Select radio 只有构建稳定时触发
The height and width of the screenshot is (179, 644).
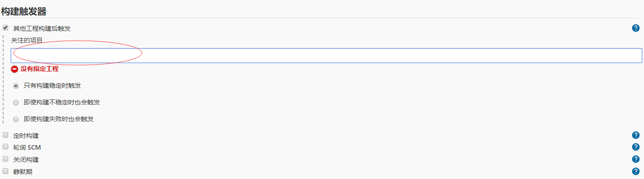click(x=16, y=85)
